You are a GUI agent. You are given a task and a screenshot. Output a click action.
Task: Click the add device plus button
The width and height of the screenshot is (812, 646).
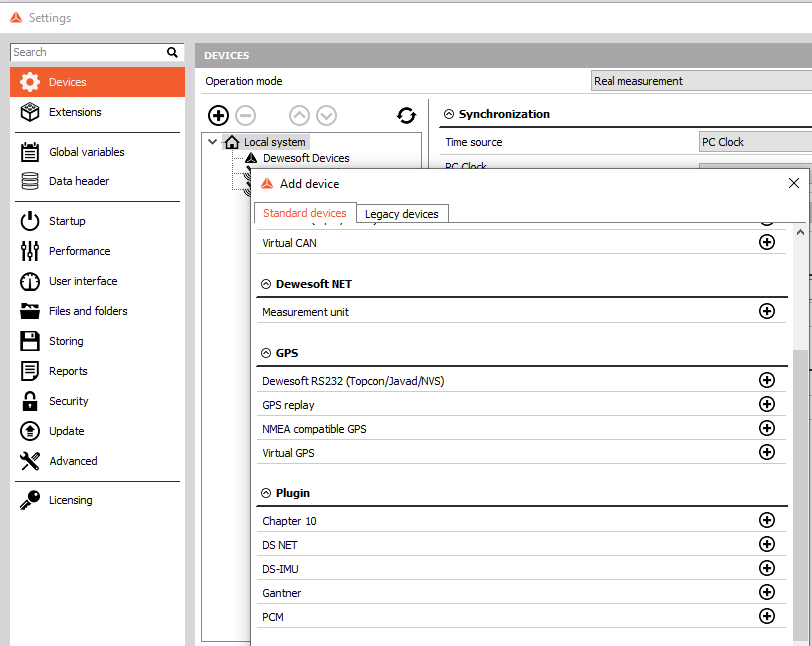tap(219, 115)
